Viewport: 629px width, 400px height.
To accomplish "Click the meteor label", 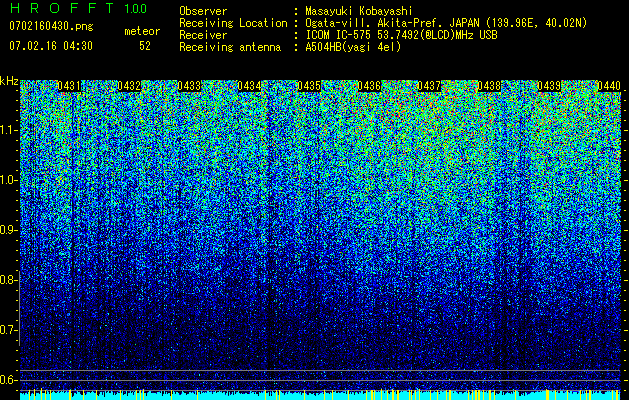I will 142,31.
